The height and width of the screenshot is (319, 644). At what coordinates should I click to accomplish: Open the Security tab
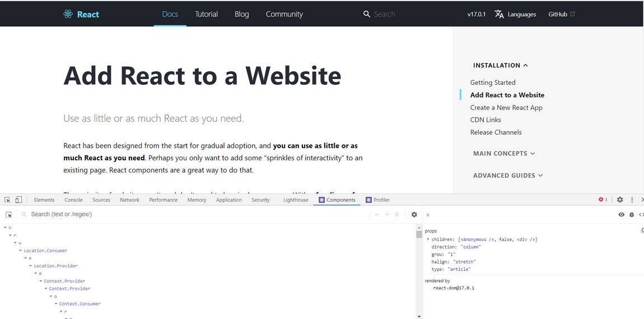261,200
